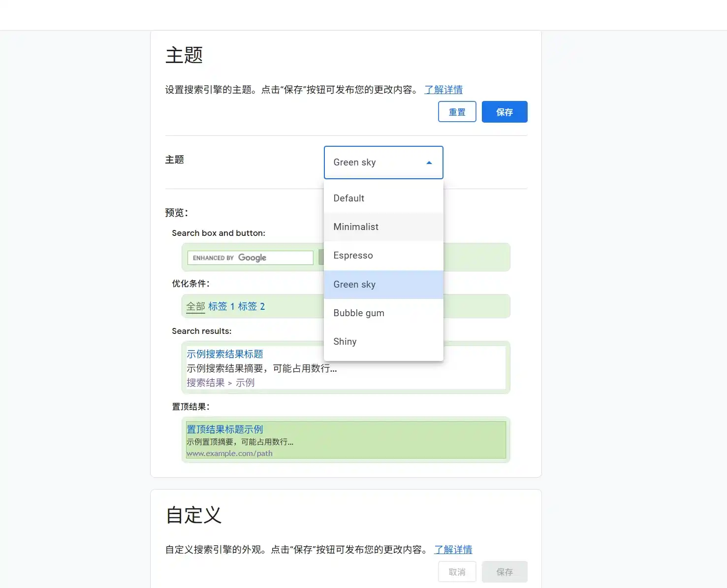727x588 pixels.
Task: Select the 标签 2 refinement tab
Action: [x=252, y=306]
